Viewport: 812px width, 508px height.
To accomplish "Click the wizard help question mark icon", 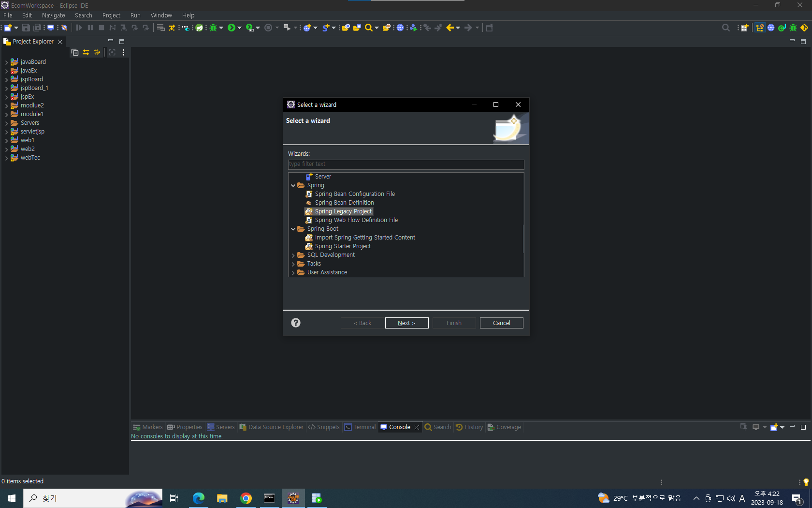I will (296, 323).
